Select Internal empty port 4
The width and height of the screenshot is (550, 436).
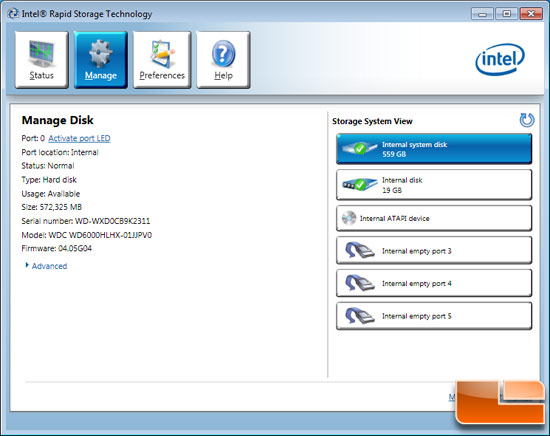(x=434, y=283)
